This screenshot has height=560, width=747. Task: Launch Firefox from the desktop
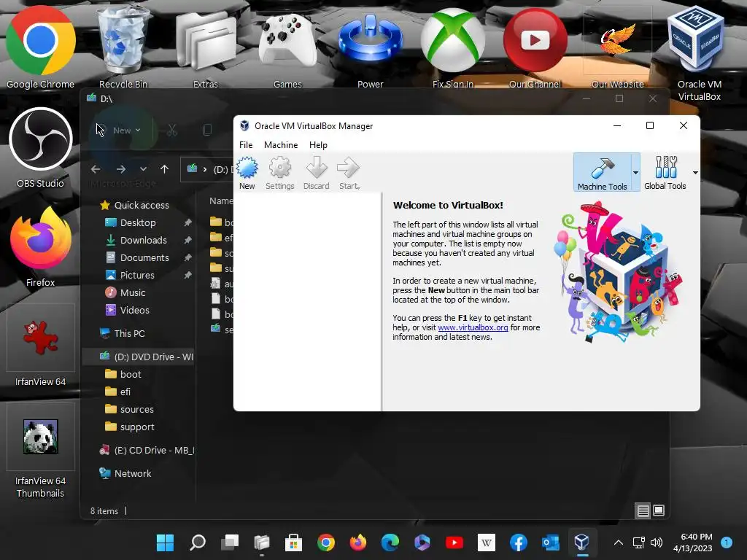point(41,246)
